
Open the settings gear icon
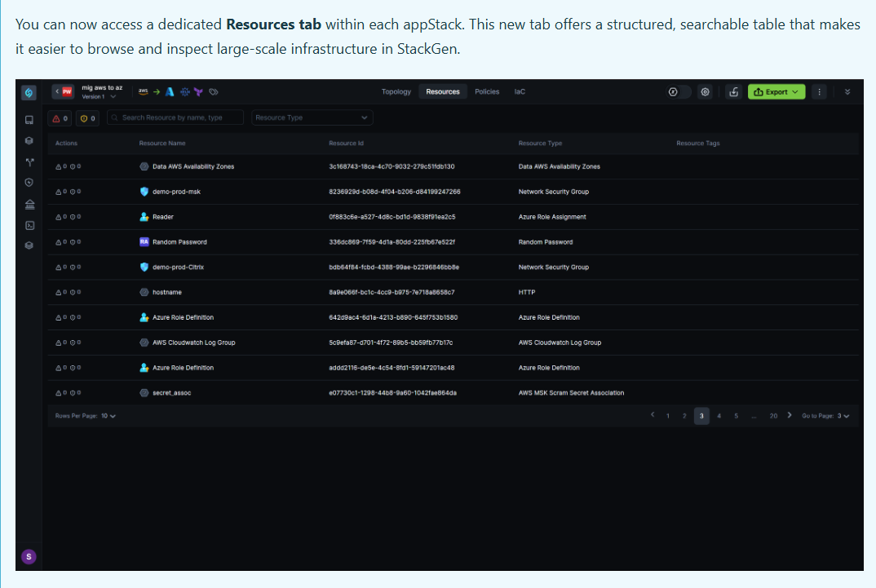[x=705, y=92]
